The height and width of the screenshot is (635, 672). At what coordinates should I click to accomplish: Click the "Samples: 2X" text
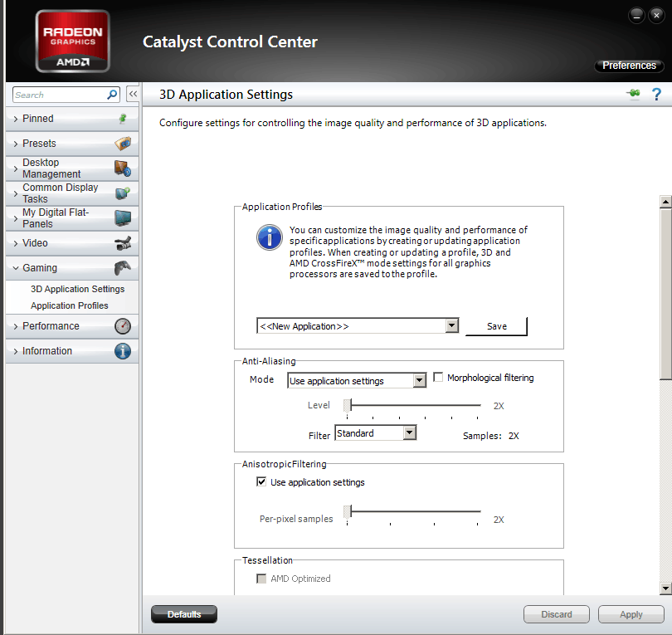tap(490, 436)
